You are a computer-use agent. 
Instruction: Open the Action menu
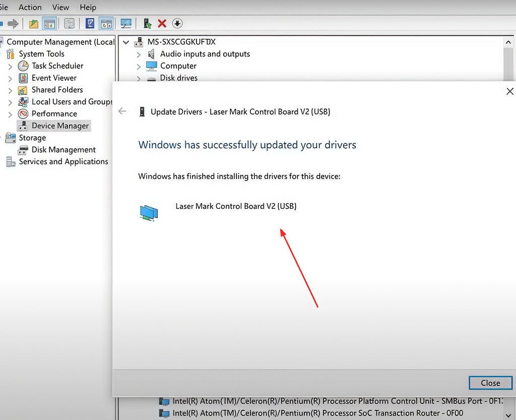[x=30, y=7]
